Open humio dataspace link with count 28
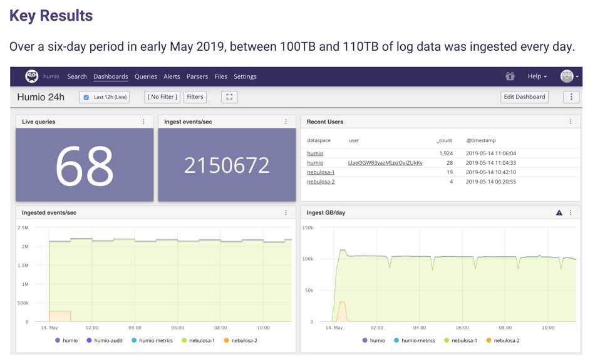The image size is (595, 364). (315, 162)
